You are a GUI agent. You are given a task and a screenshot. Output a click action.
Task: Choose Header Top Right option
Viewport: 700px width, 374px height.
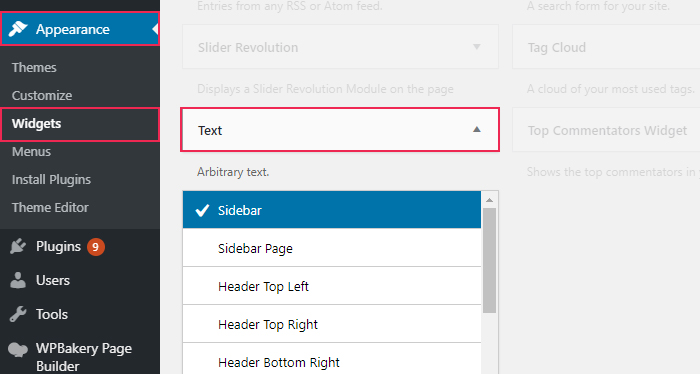tap(332, 324)
